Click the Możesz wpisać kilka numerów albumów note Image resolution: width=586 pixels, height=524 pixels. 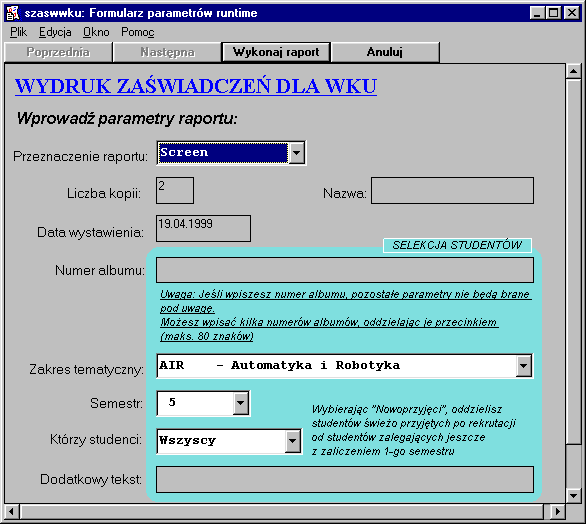click(x=329, y=329)
